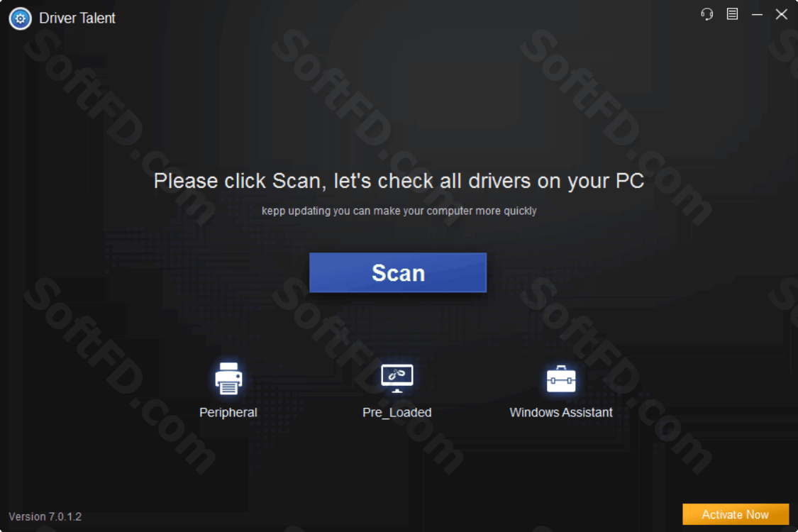The width and height of the screenshot is (798, 532).
Task: Open the Windows Assistant toolbox icon
Action: (x=561, y=379)
